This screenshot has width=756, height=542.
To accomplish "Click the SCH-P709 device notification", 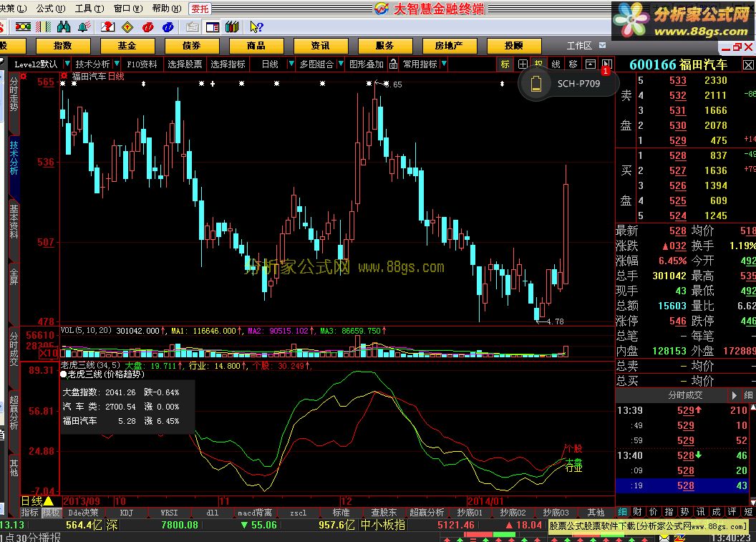I will 568,84.
